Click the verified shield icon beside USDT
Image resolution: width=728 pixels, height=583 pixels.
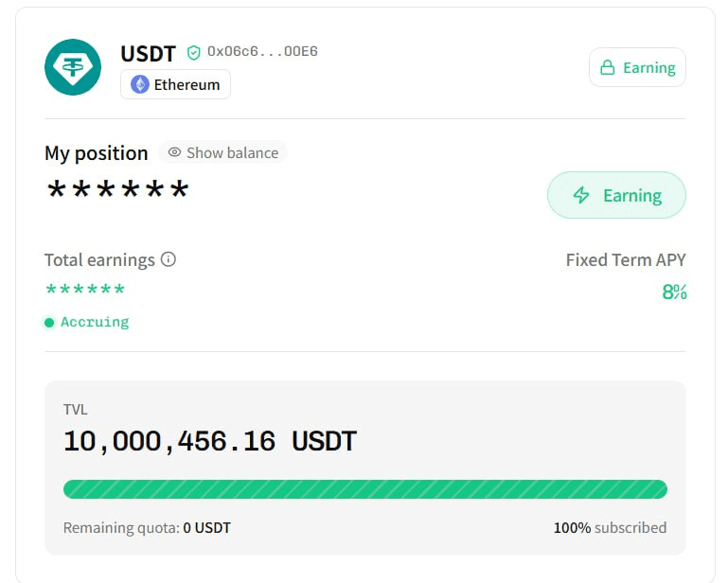[x=194, y=53]
